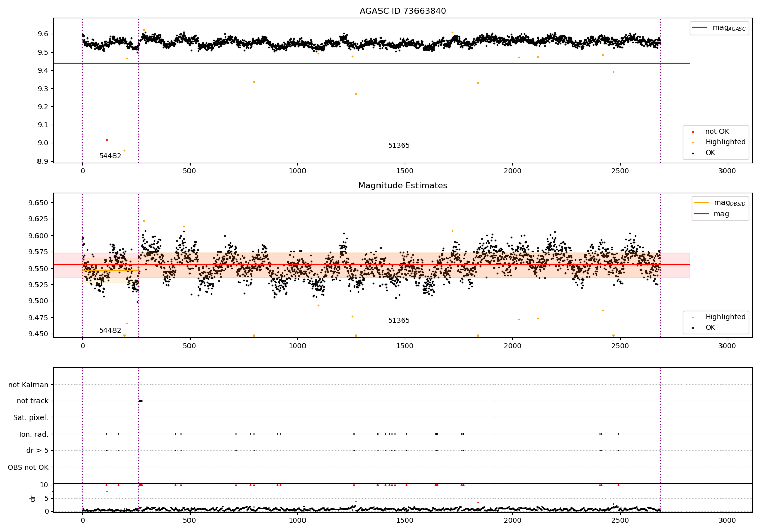The image size is (760, 532).
Task: Click the 8.9 y-axis tick of top plot
Action: tap(44, 162)
